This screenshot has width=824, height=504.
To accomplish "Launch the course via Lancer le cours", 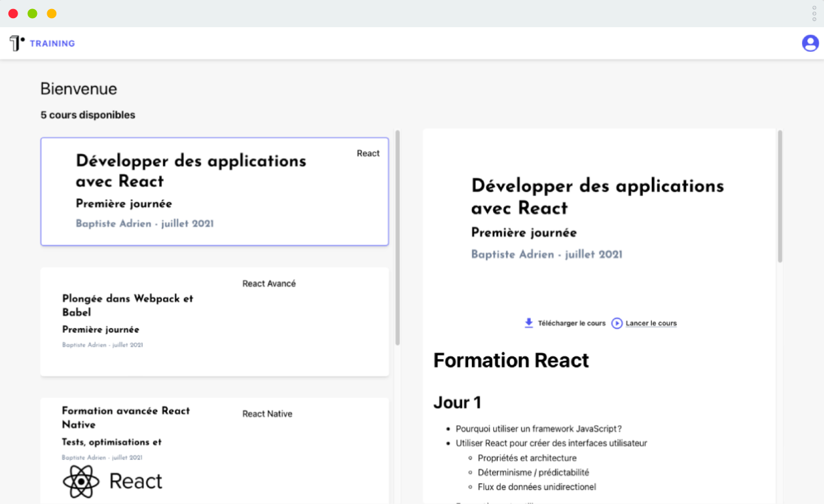I will [x=652, y=323].
